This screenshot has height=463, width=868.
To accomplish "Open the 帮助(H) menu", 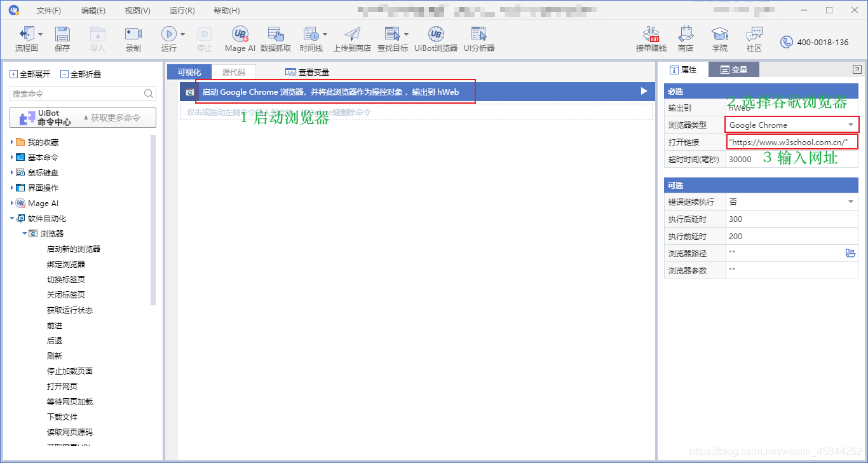I will click(x=227, y=10).
